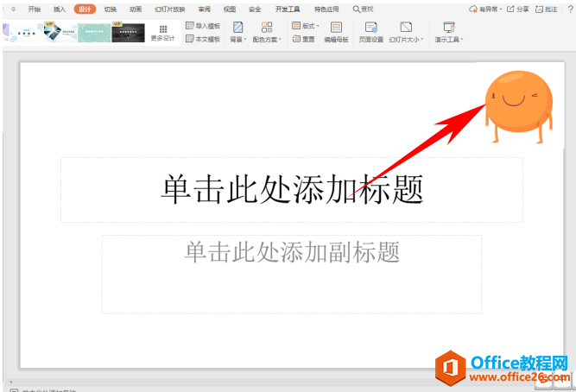Click the 重置 reset icon

coord(296,40)
